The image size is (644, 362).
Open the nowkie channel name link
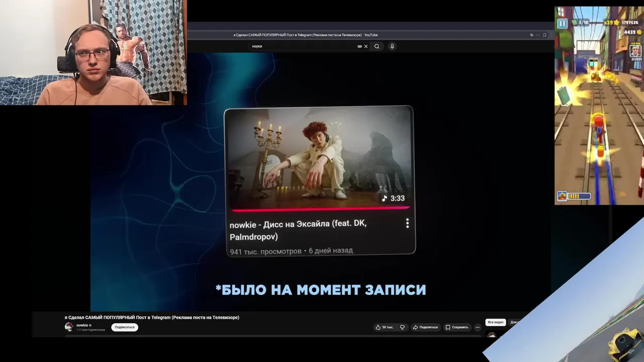[x=82, y=325]
